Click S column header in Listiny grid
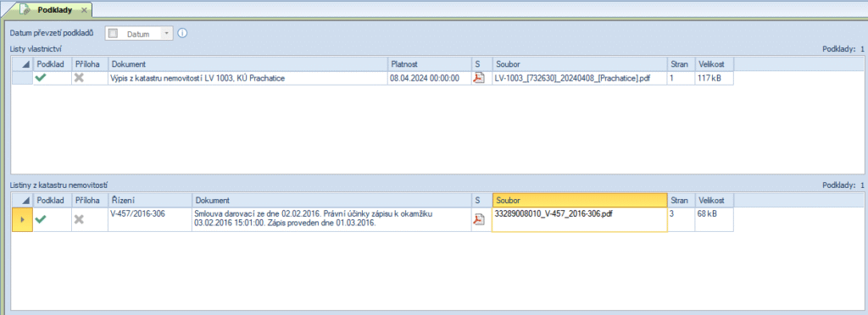Screen dimensions: 868x315 [481, 200]
